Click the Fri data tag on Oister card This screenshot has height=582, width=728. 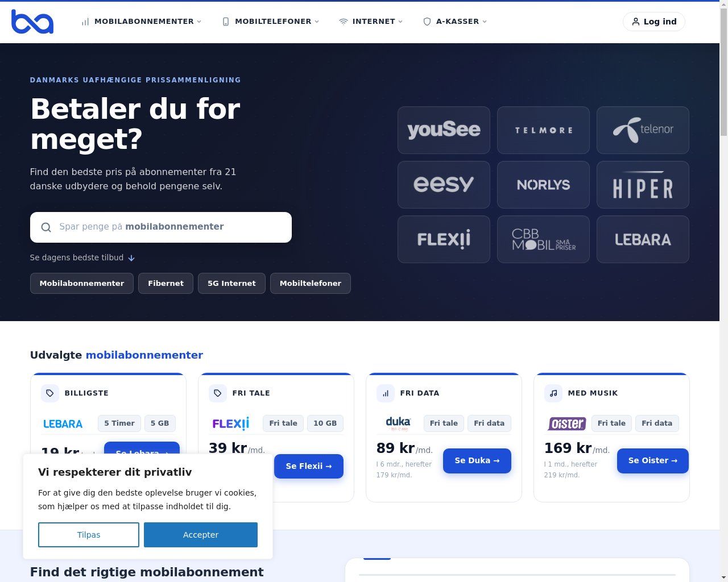tap(657, 423)
